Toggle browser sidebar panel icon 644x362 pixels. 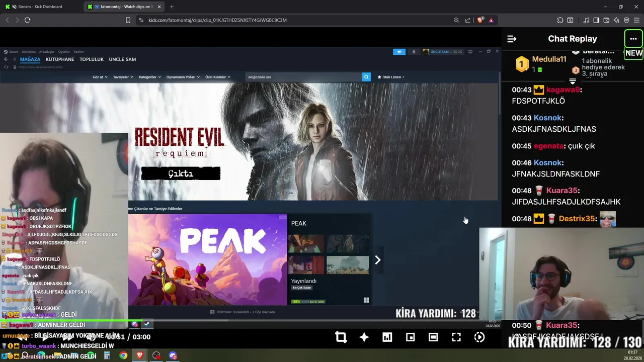pos(596,20)
